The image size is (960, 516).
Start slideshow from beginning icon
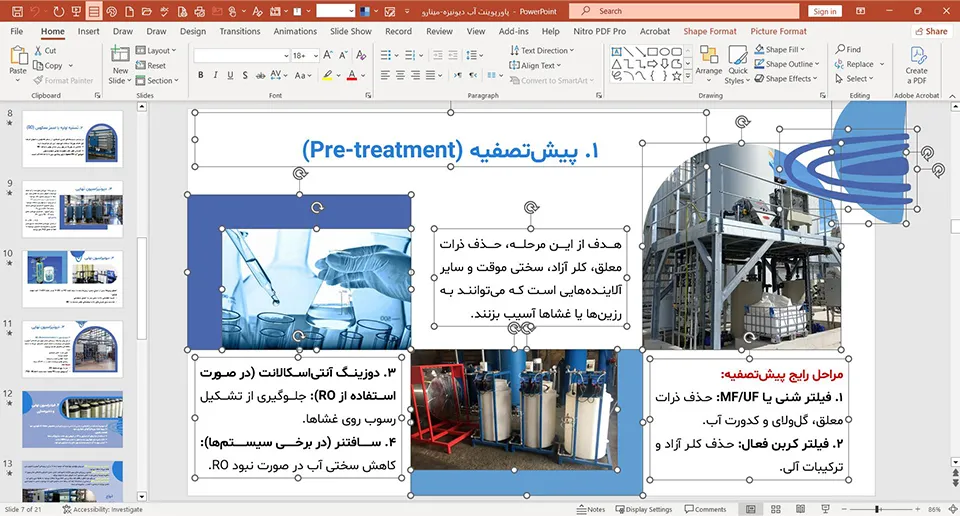77,11
